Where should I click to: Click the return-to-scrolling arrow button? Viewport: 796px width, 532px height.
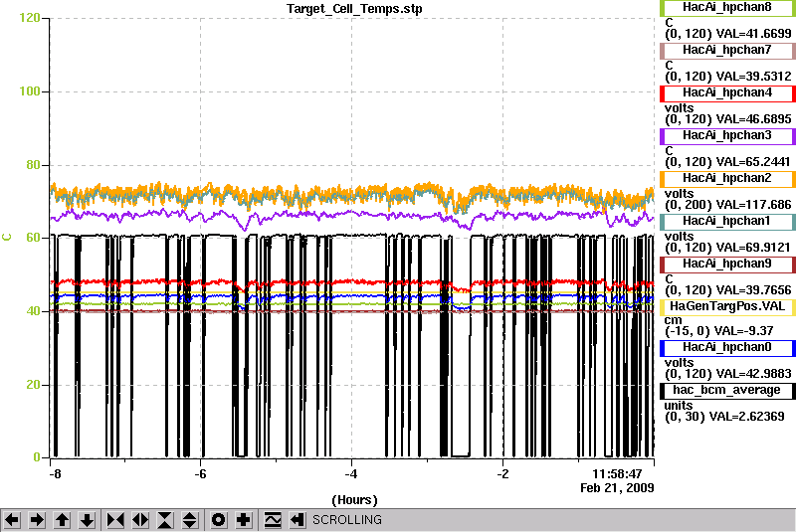tap(297, 520)
